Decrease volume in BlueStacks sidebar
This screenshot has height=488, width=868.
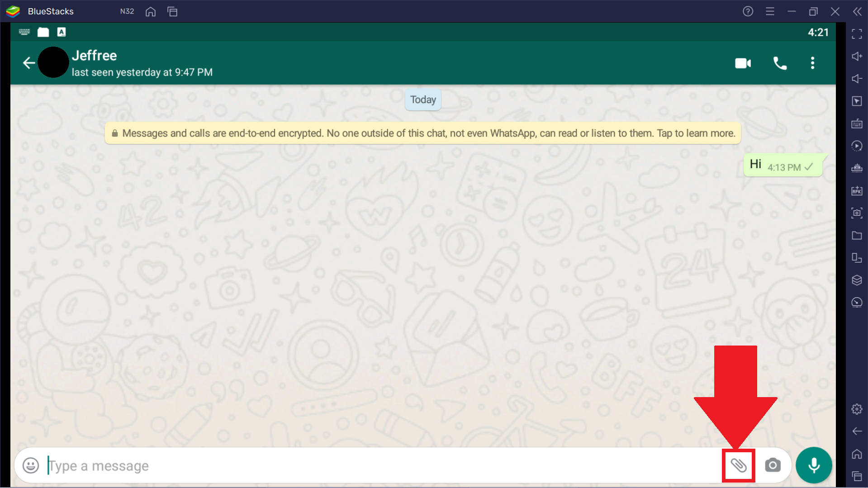[857, 79]
